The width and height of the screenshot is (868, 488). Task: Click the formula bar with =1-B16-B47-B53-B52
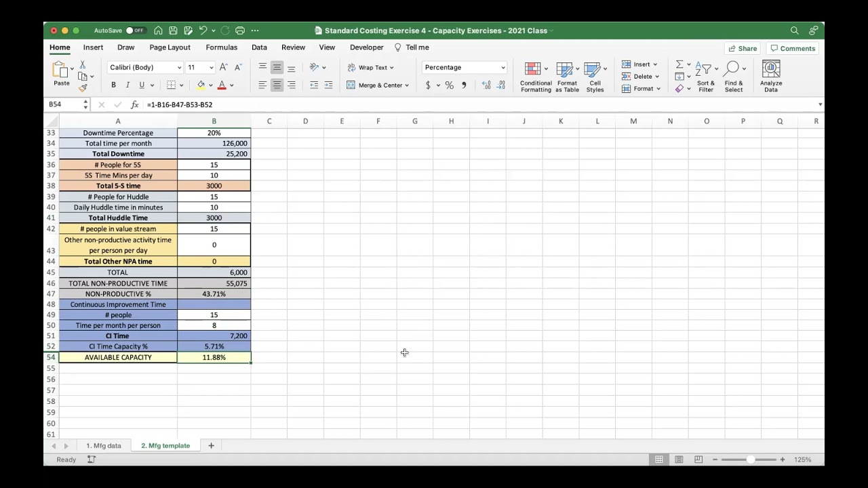click(x=480, y=104)
